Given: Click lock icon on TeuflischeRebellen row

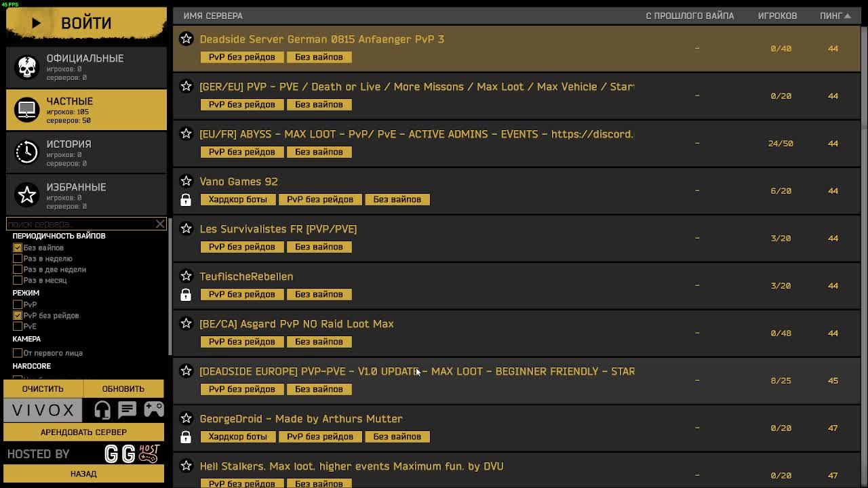Looking at the screenshot, I should 185,295.
